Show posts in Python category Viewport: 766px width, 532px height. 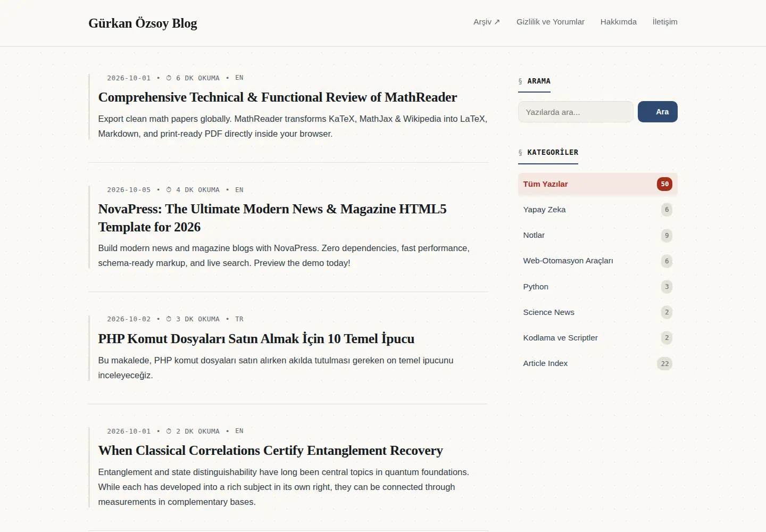coord(597,287)
